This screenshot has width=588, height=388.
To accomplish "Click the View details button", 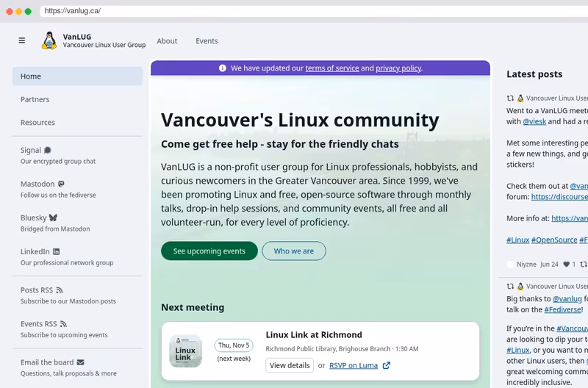I will (290, 365).
